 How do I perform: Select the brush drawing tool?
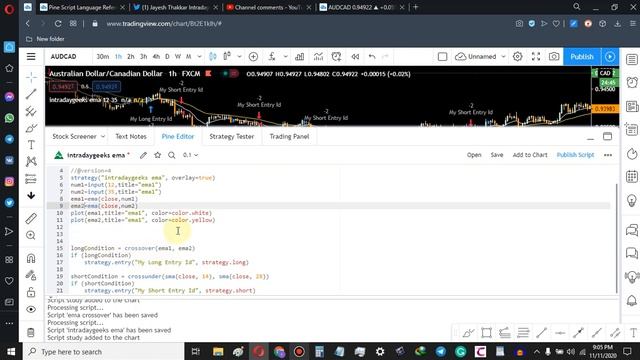point(31,128)
